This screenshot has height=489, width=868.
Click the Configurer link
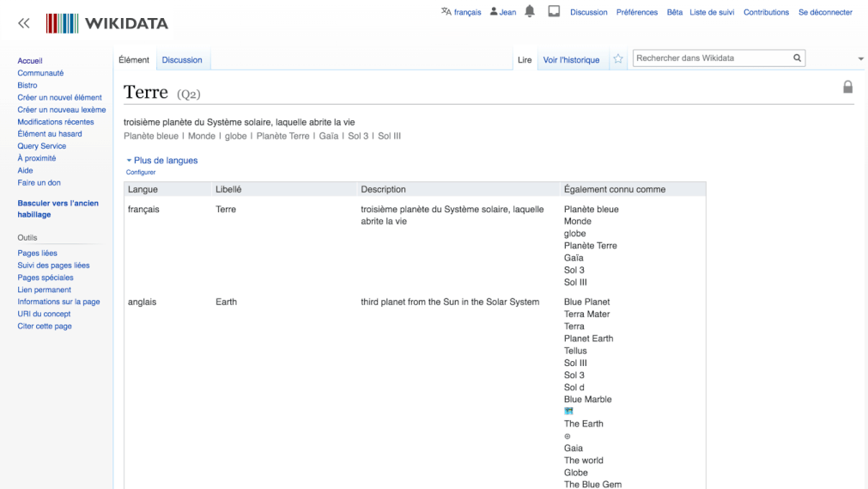[x=141, y=172]
